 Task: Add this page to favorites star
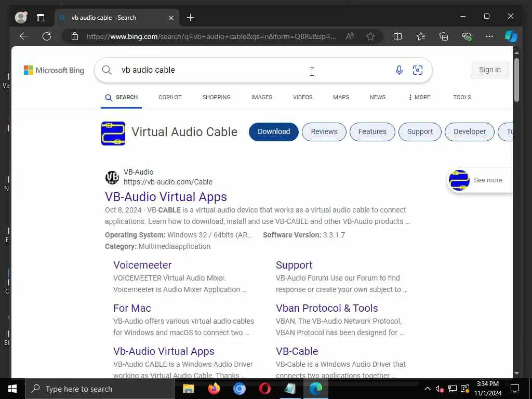point(370,36)
